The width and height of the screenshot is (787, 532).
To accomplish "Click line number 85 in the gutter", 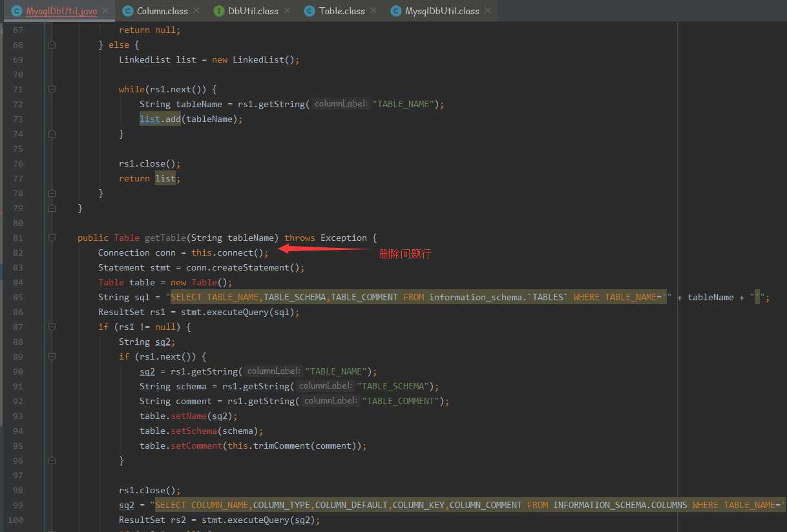I will click(x=17, y=298).
